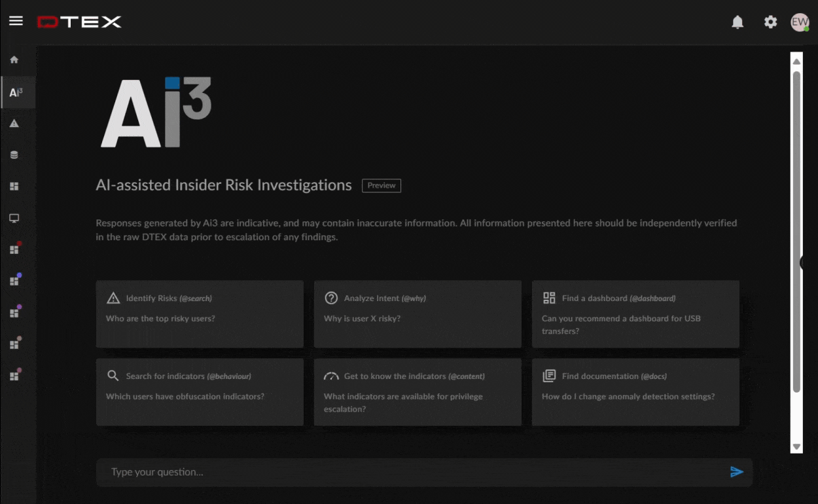Open the hamburger navigation menu
Viewport: 818px width, 504px height.
pyautogui.click(x=16, y=21)
